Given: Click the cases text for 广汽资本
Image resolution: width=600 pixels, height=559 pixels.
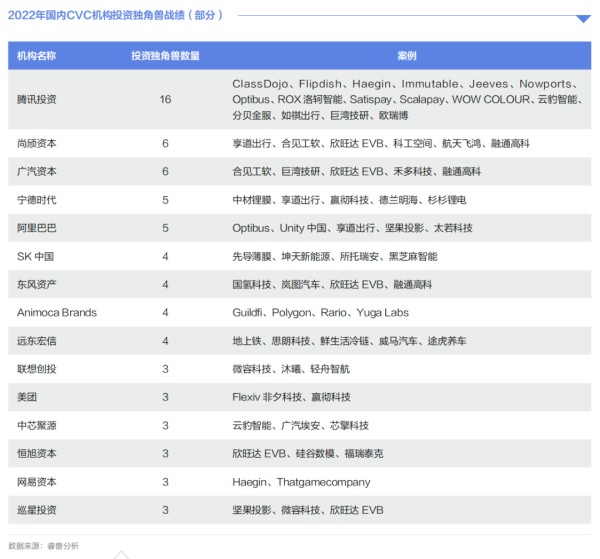Looking at the screenshot, I should coord(357,171).
